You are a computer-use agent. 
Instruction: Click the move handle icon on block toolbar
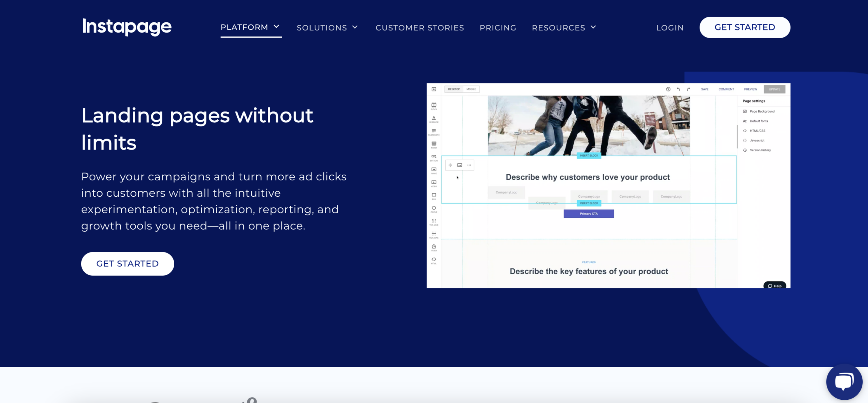click(450, 165)
